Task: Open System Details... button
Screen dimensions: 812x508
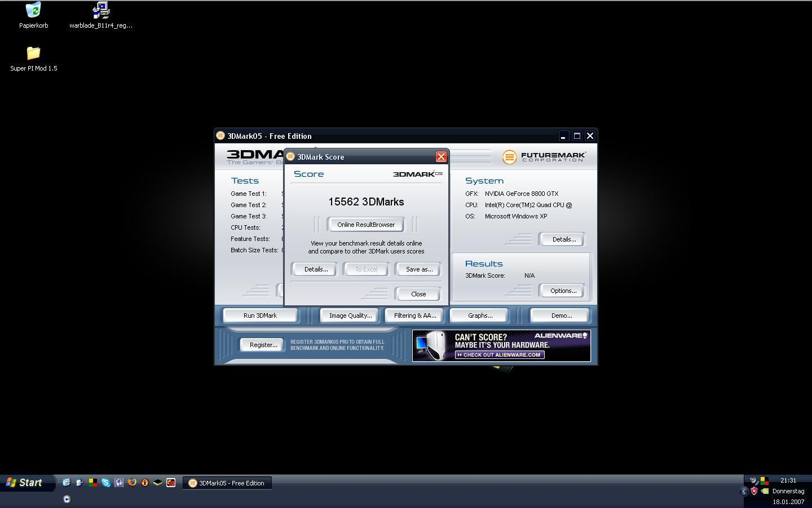Action: [x=563, y=239]
